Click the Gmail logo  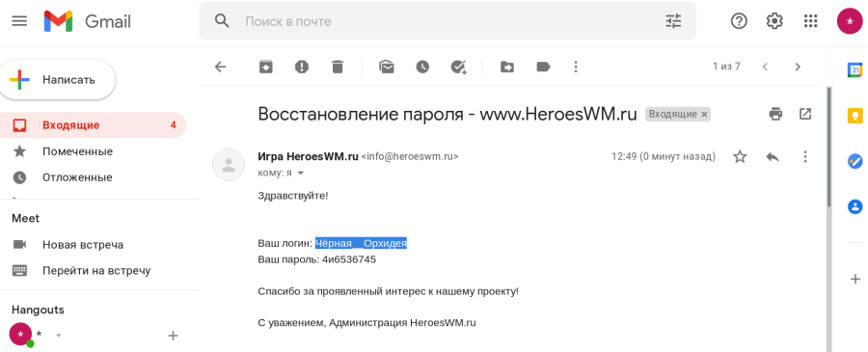point(88,21)
